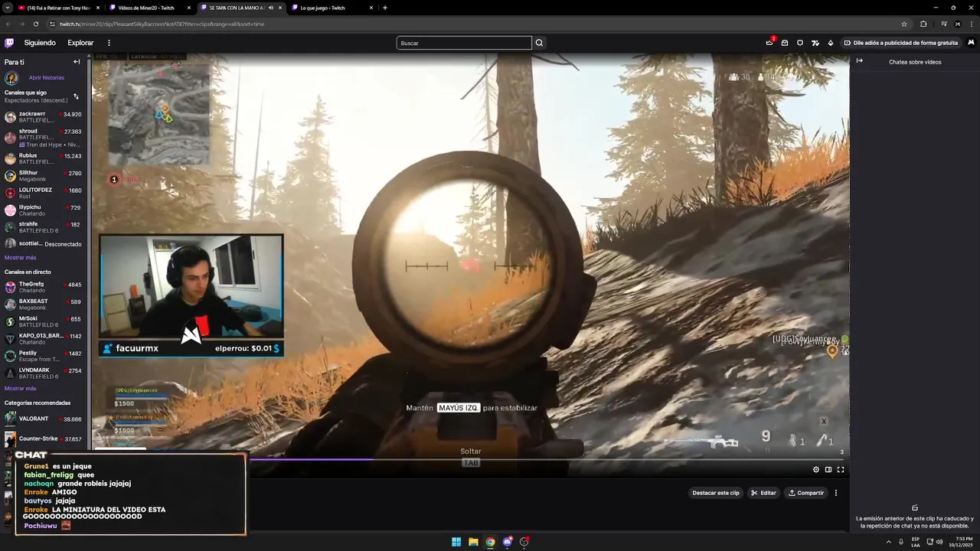Open a new browser tab
This screenshot has height=551, width=980.
coord(384,8)
